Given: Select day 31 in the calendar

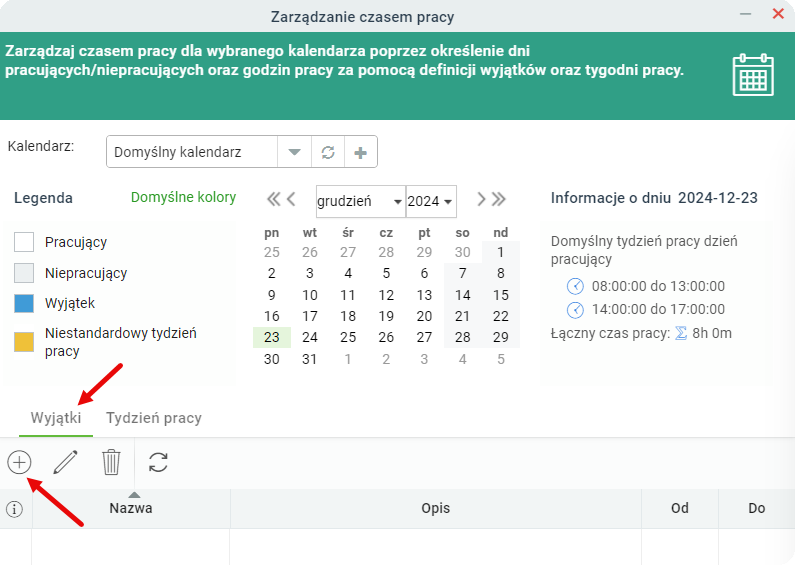Looking at the screenshot, I should [310, 359].
